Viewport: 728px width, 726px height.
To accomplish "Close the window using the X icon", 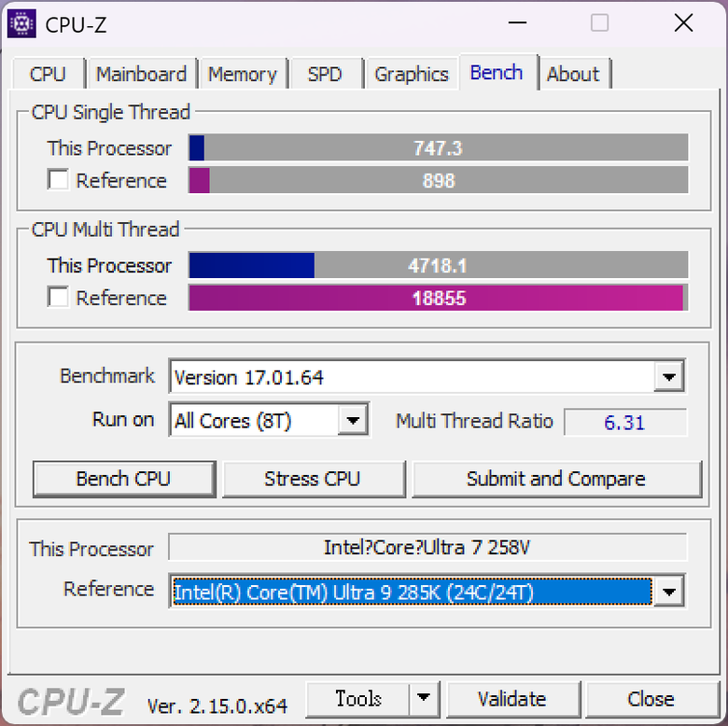I will click(683, 22).
